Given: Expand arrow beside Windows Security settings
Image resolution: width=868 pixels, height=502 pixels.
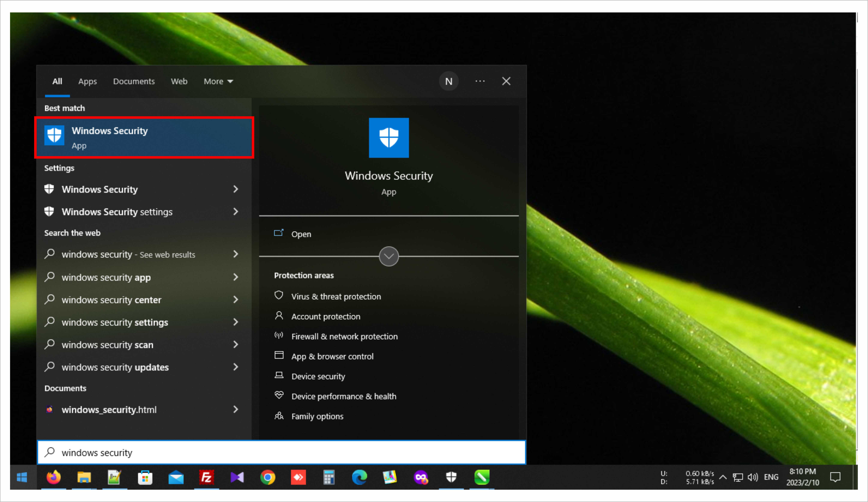Looking at the screenshot, I should coord(236,211).
